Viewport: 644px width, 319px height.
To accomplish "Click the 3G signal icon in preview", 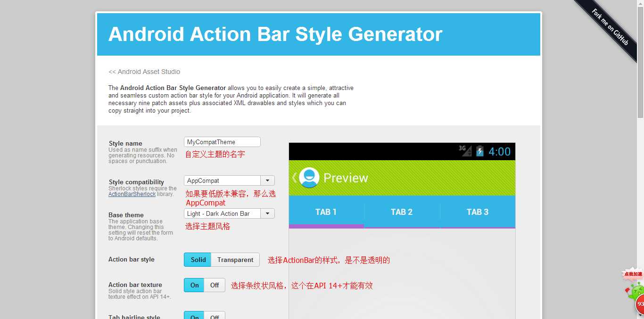I will click(x=465, y=151).
